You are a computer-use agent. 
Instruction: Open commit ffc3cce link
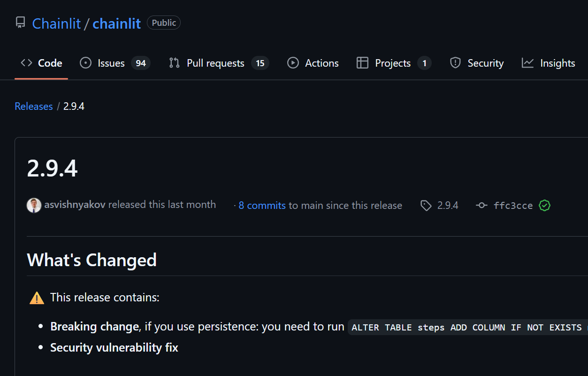pos(513,206)
